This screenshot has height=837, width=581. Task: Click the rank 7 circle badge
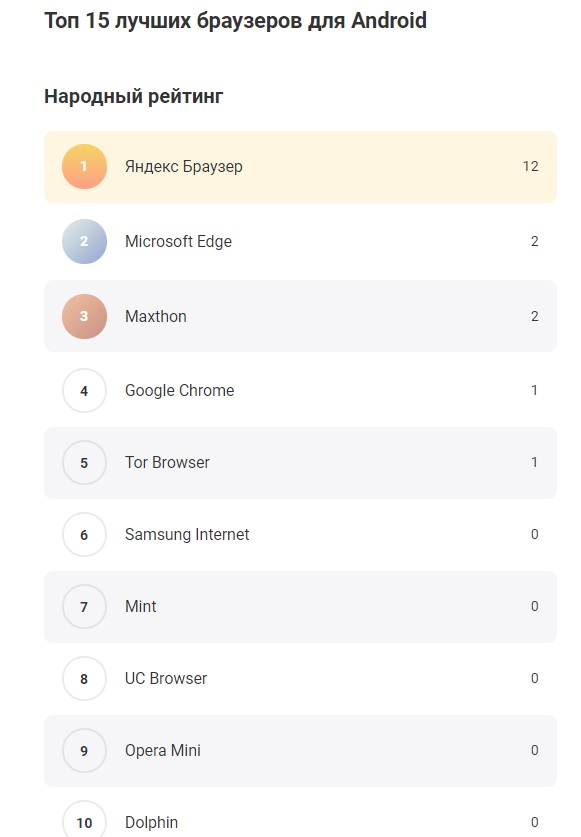click(x=84, y=607)
